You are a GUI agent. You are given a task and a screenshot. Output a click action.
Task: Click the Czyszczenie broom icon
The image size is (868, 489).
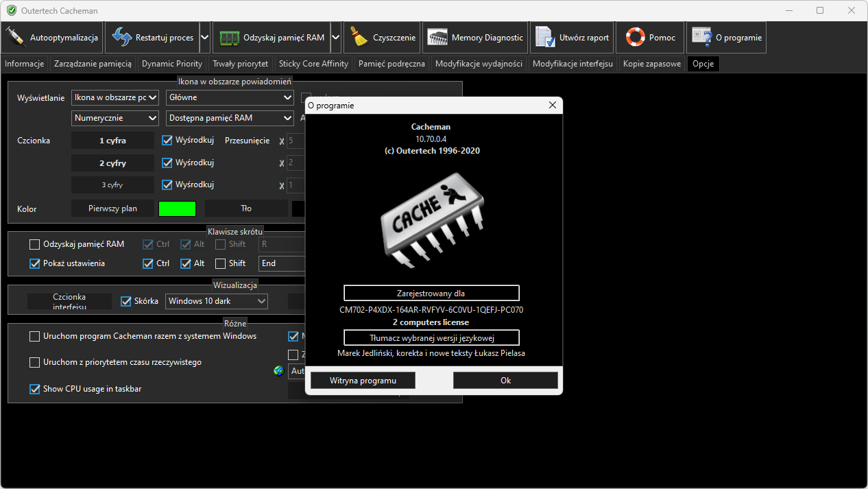coord(359,38)
